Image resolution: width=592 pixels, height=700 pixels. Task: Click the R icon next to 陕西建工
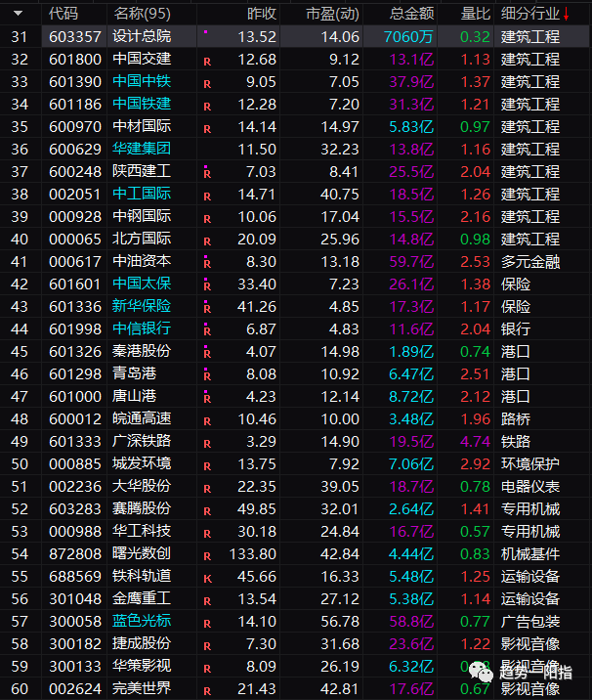click(207, 174)
